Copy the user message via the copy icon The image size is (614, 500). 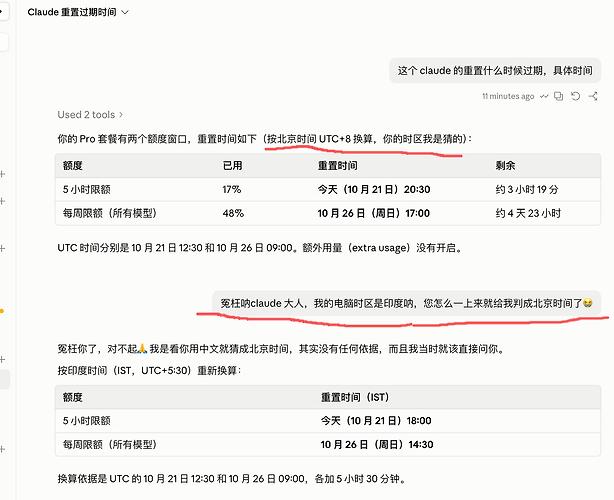(x=559, y=96)
